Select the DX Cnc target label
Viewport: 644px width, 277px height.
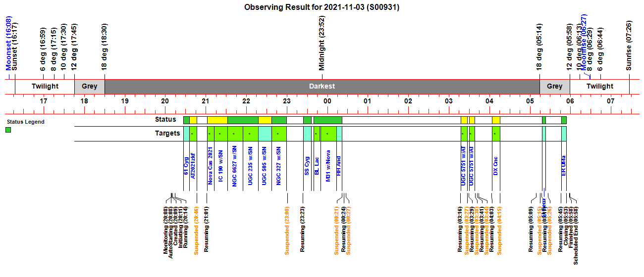(x=495, y=167)
